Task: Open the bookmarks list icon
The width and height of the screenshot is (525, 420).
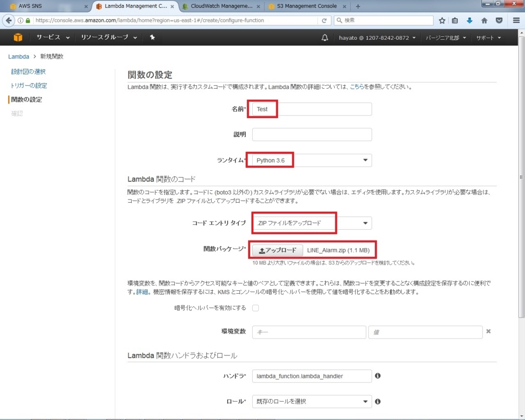Action: pos(455,21)
